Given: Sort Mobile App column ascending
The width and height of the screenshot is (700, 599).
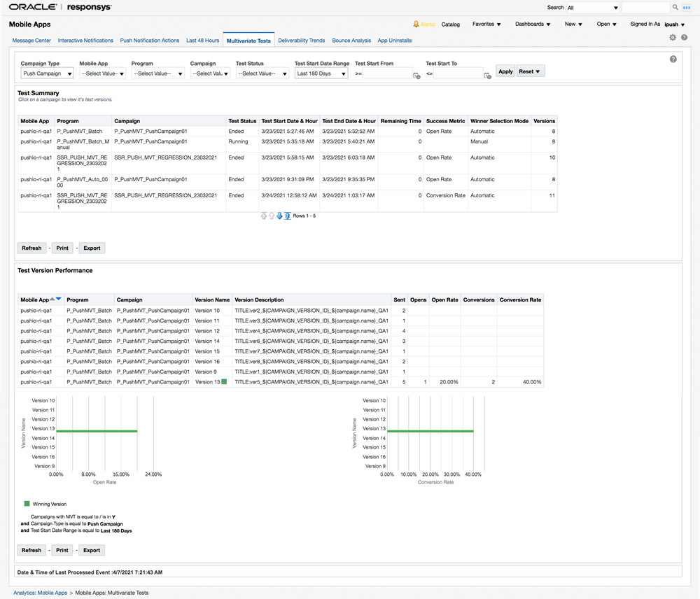Looking at the screenshot, I should pos(52,299).
